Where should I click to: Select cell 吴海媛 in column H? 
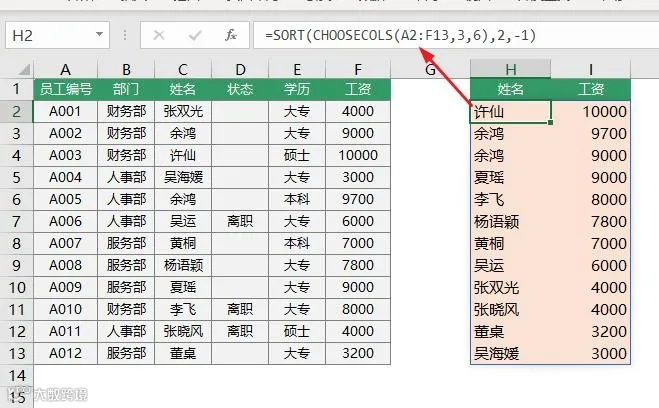(x=510, y=353)
